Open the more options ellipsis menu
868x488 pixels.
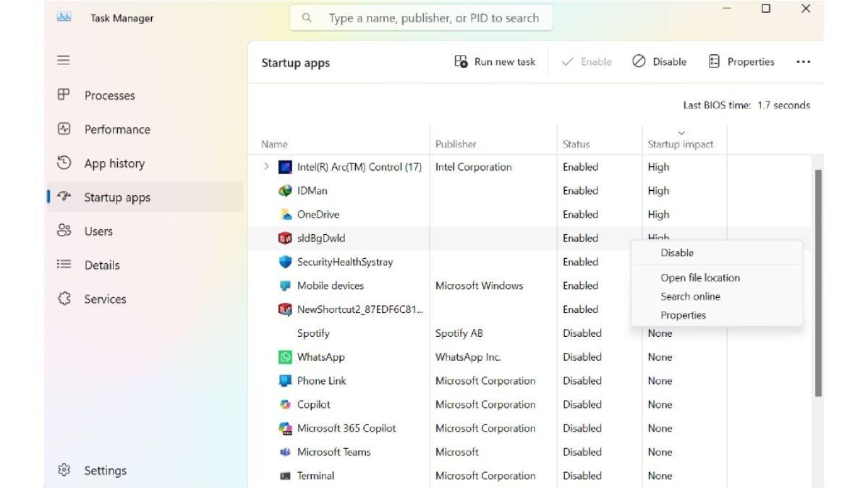[803, 62]
